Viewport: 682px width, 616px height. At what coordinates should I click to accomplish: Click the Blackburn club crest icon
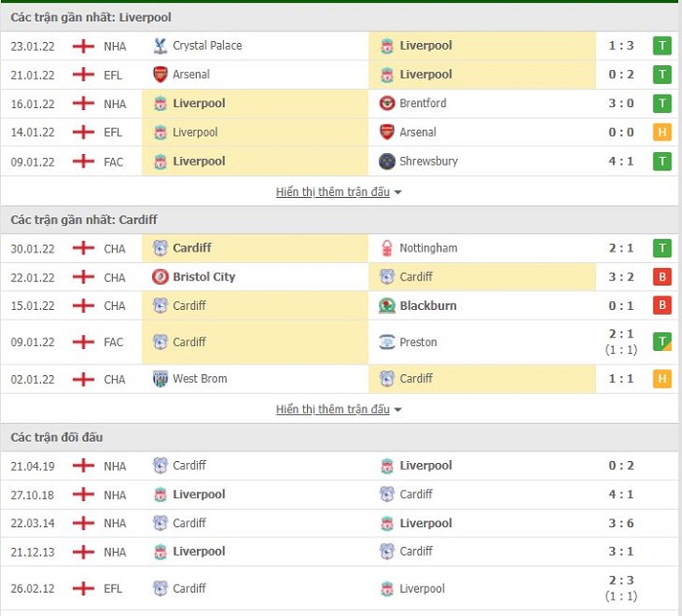pyautogui.click(x=387, y=306)
